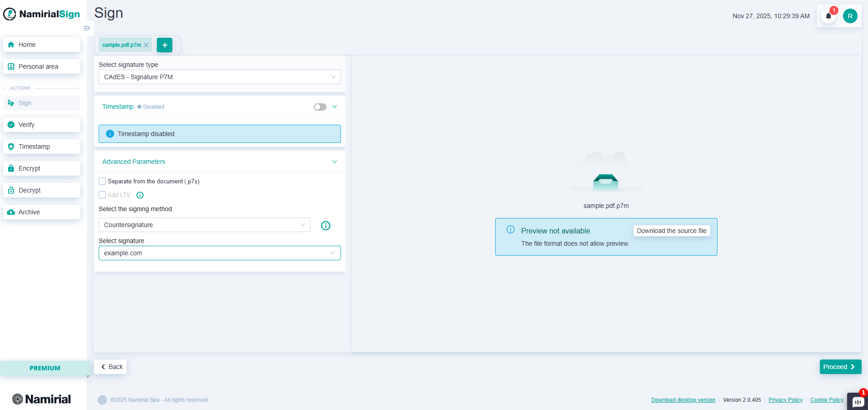Image resolution: width=868 pixels, height=410 pixels.
Task: Click the NamirialSign logo
Action: pyautogui.click(x=42, y=14)
